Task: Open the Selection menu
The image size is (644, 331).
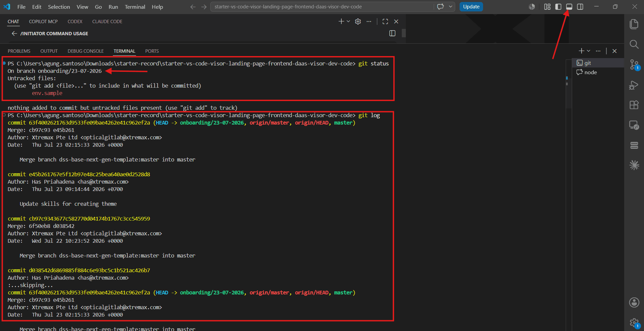Action: point(59,7)
